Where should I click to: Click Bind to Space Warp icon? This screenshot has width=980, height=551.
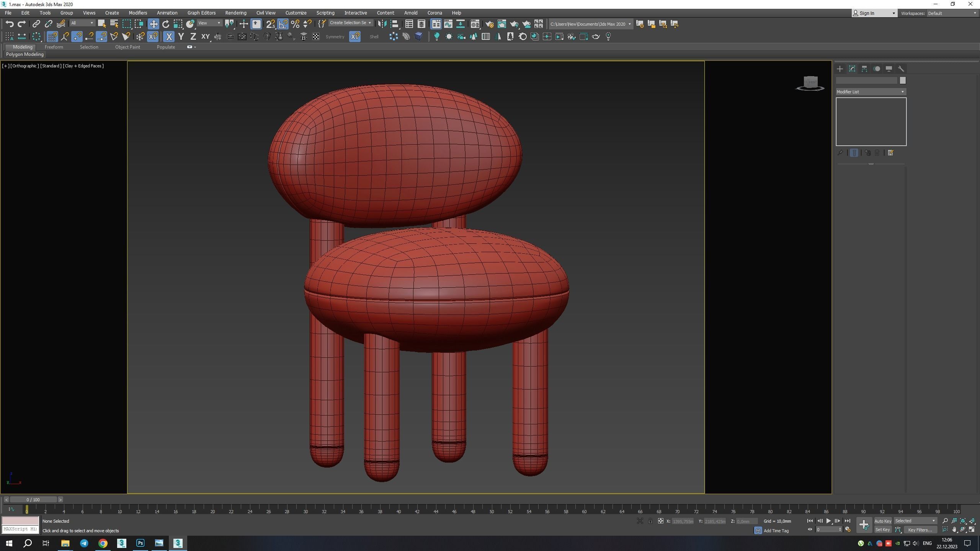(61, 24)
